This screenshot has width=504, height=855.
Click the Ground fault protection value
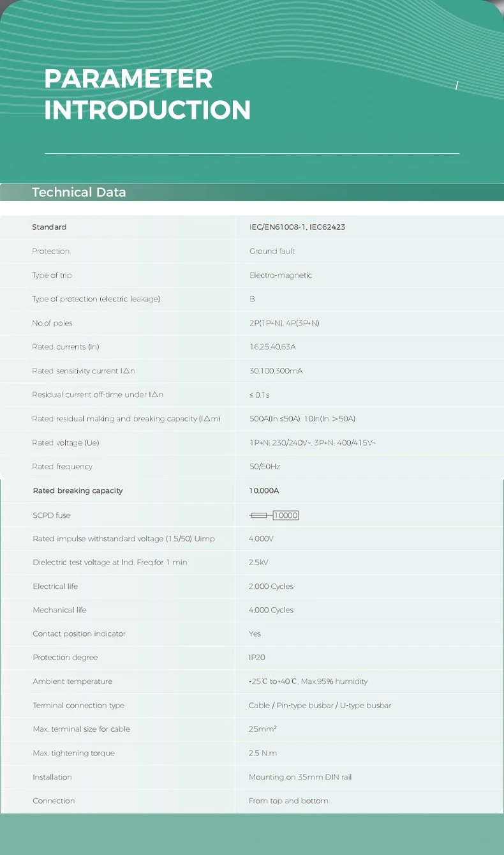click(272, 251)
